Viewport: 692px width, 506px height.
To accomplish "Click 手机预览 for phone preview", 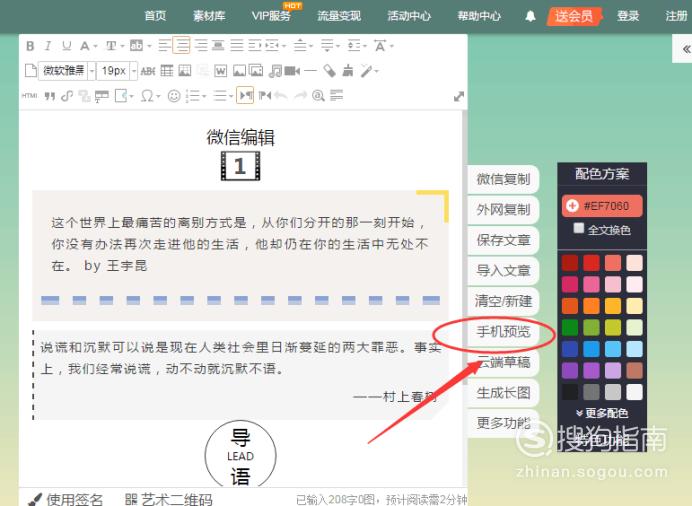I will 503,332.
